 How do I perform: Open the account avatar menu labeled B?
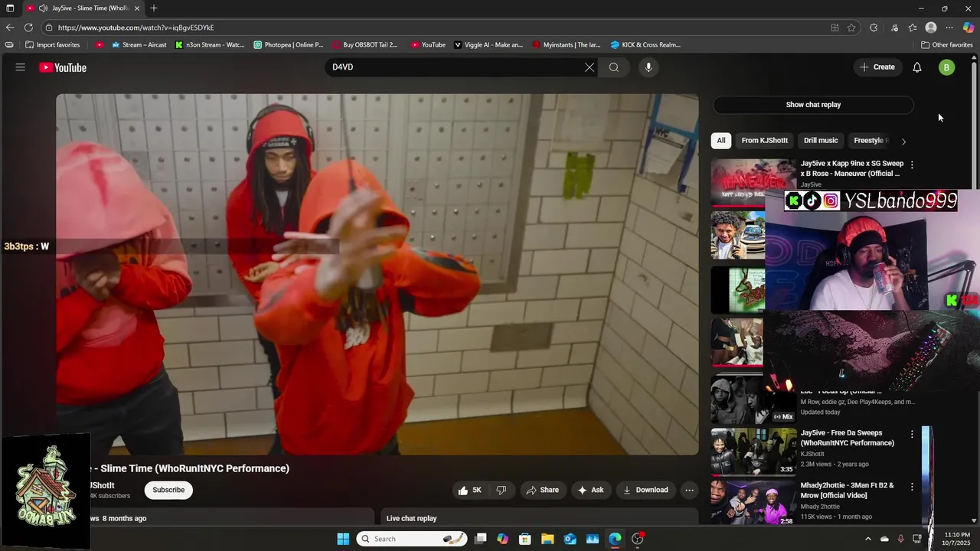[x=947, y=67]
